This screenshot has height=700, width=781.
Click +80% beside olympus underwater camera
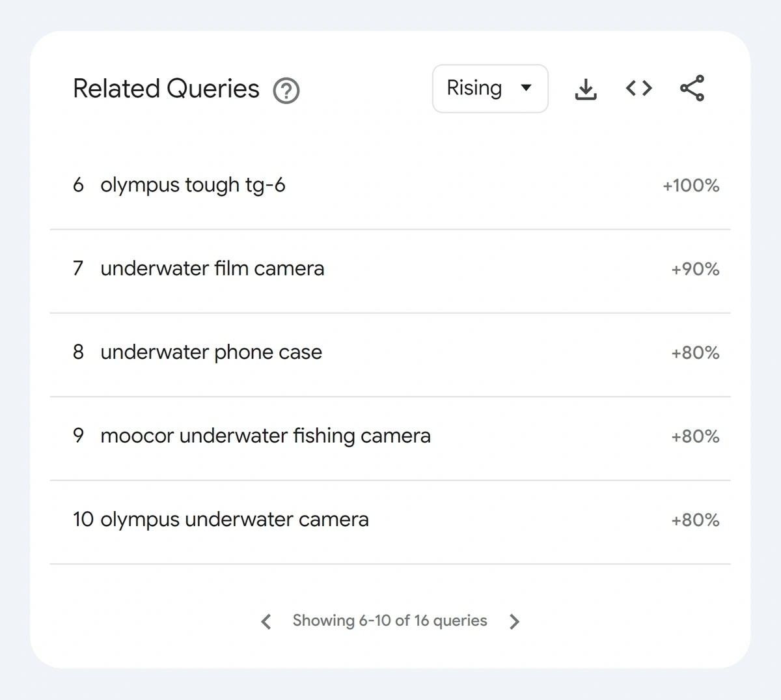click(695, 520)
